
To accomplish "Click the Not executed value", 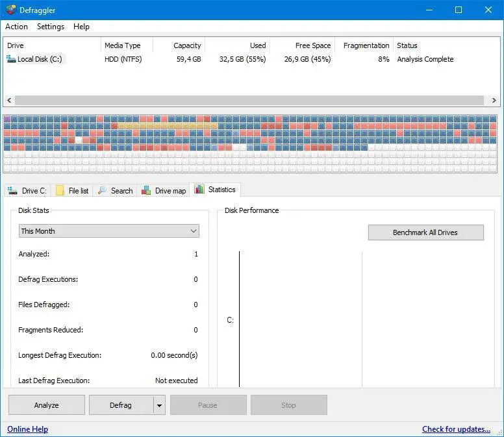I will [x=177, y=381].
